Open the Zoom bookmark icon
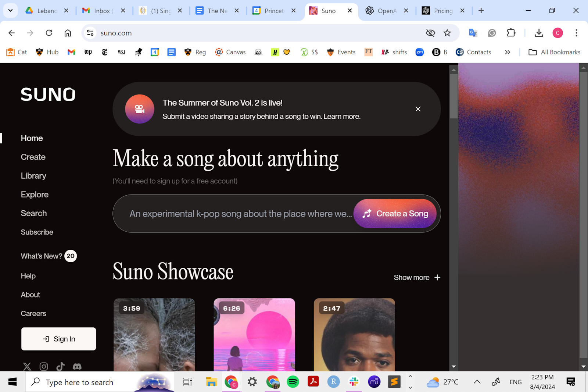The width and height of the screenshot is (588, 392). pos(420,52)
